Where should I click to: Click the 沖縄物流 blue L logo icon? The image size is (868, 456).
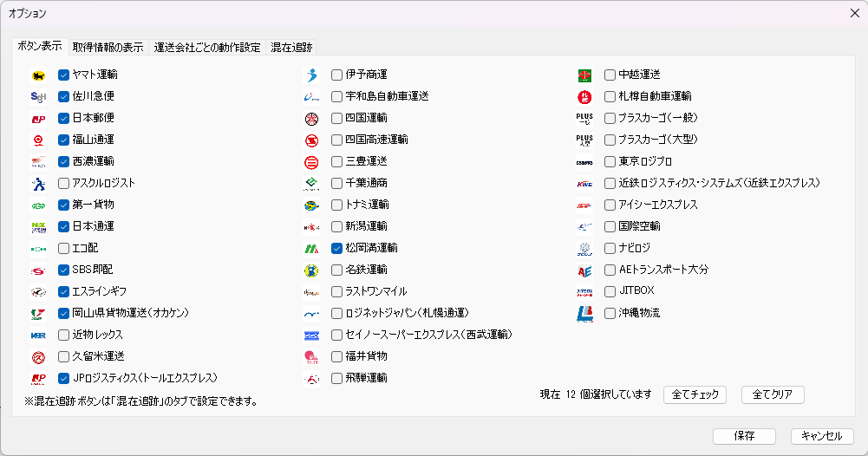point(584,314)
